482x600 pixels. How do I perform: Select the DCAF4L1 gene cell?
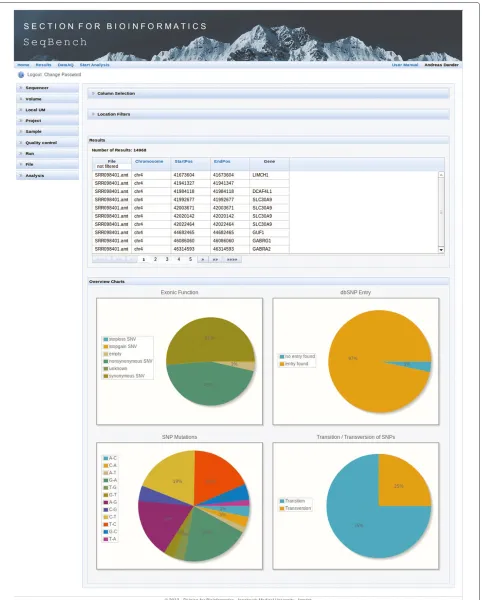[269, 191]
